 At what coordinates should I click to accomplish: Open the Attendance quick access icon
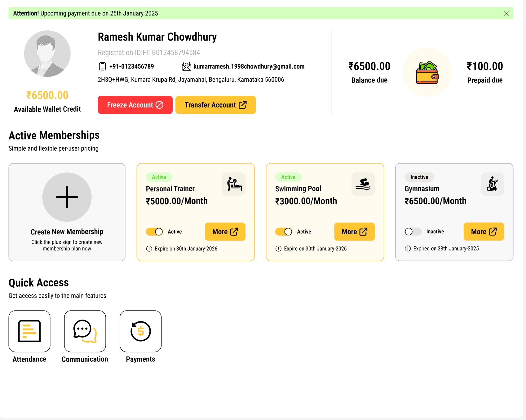click(x=29, y=331)
